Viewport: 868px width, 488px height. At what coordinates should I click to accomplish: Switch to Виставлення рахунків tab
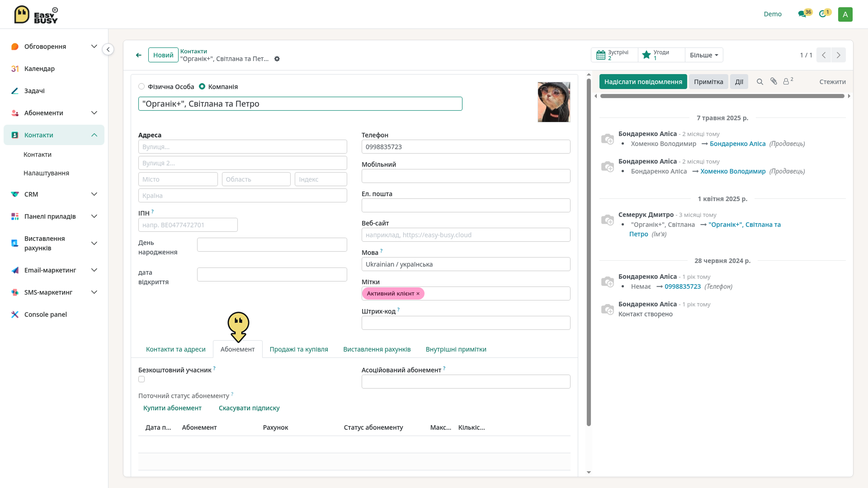pyautogui.click(x=377, y=349)
